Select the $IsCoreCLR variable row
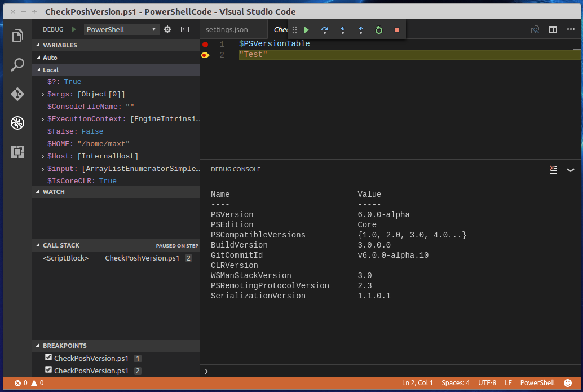583x392 pixels. click(x=116, y=180)
